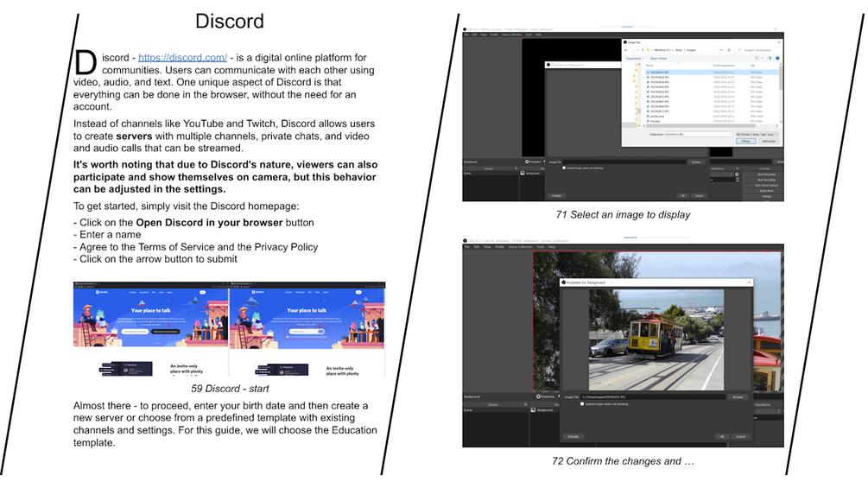Click Discord logo in left Discord screenshot
Screen dimensions: 868x488
pyautogui.click(x=102, y=292)
